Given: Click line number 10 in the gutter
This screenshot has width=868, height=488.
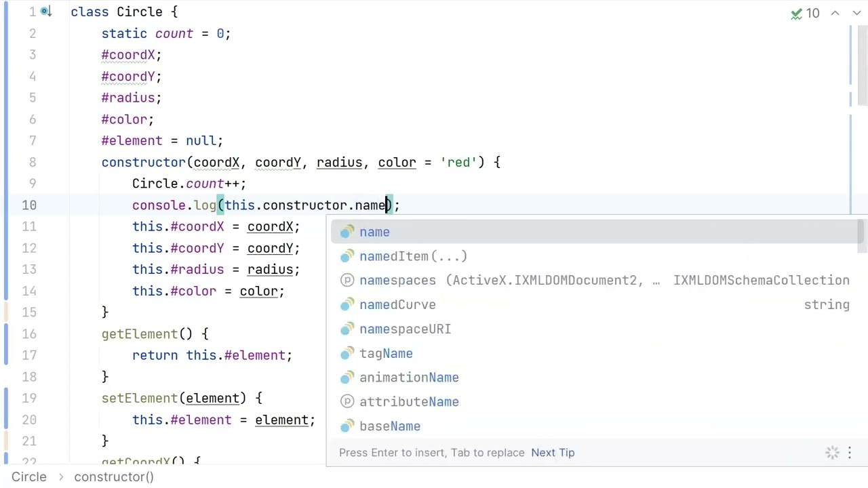Looking at the screenshot, I should pyautogui.click(x=29, y=205).
